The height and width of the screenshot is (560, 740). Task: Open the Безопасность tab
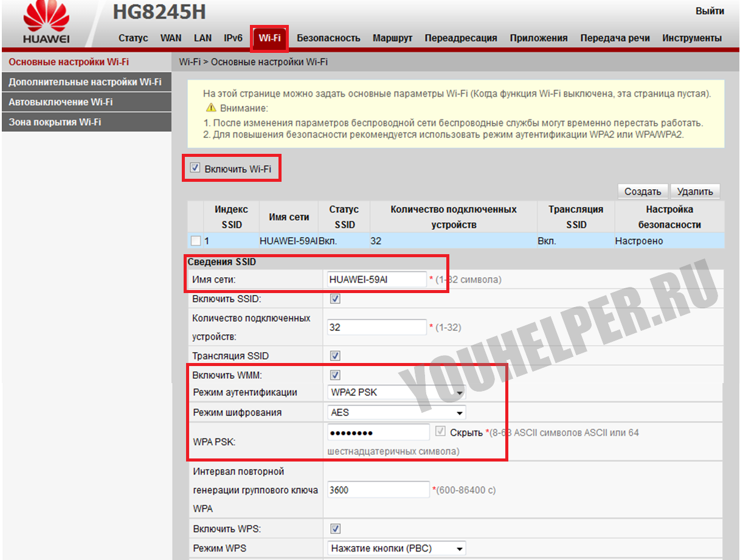(x=328, y=38)
